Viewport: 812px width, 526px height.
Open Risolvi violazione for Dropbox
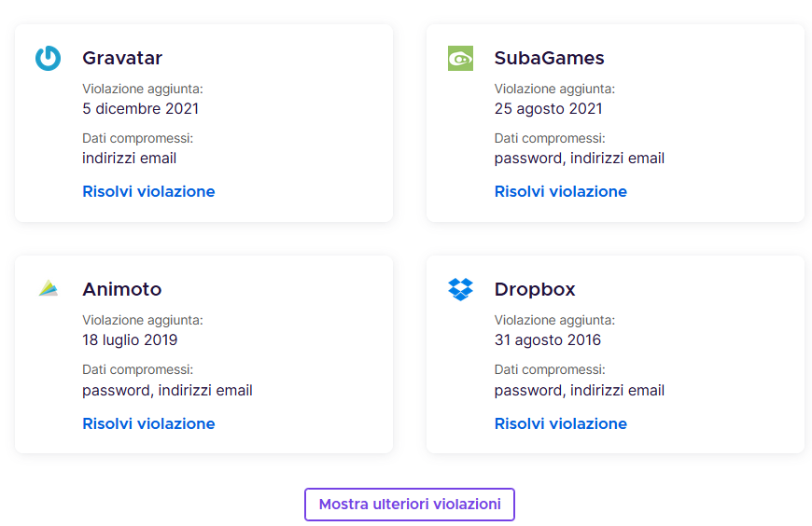coord(561,423)
